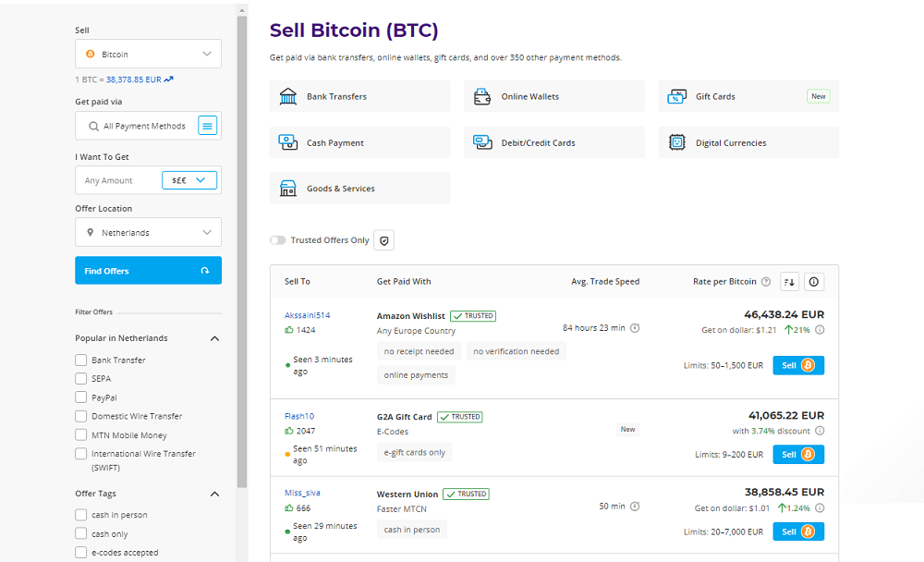Click Sell button for Western Union offer
Image resolution: width=924 pixels, height=562 pixels.
[798, 531]
